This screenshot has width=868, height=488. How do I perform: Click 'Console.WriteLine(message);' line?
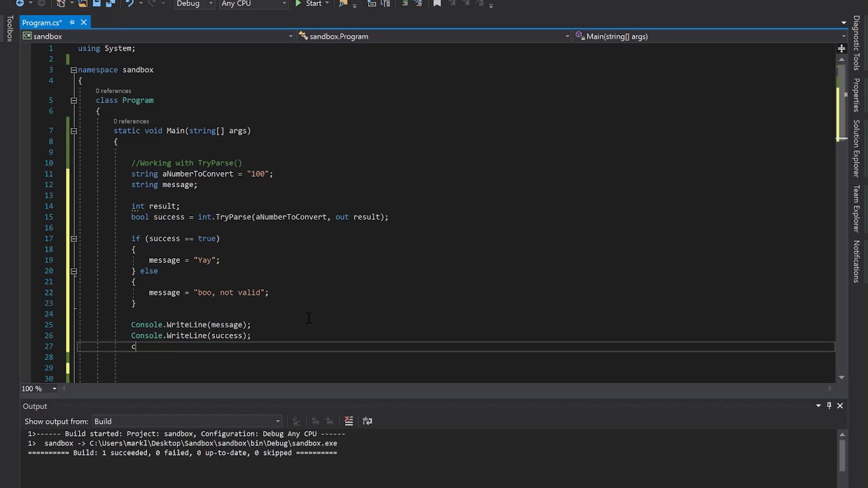pyautogui.click(x=191, y=325)
